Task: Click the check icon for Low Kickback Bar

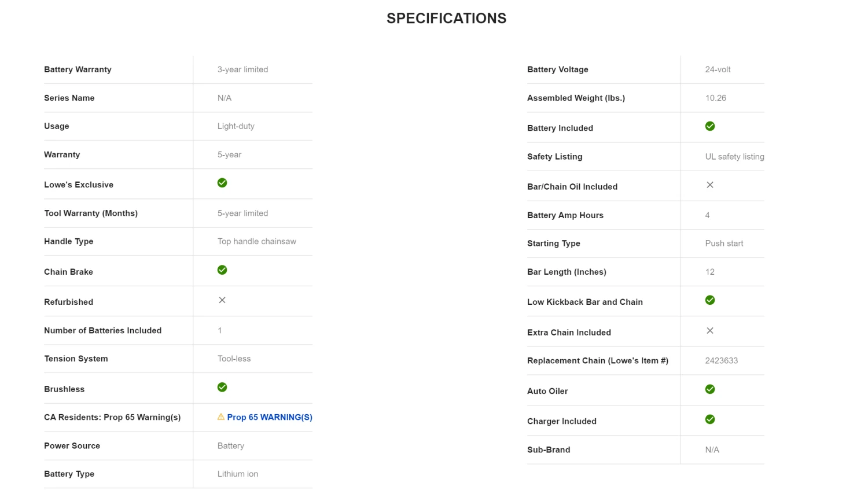Action: [x=710, y=300]
